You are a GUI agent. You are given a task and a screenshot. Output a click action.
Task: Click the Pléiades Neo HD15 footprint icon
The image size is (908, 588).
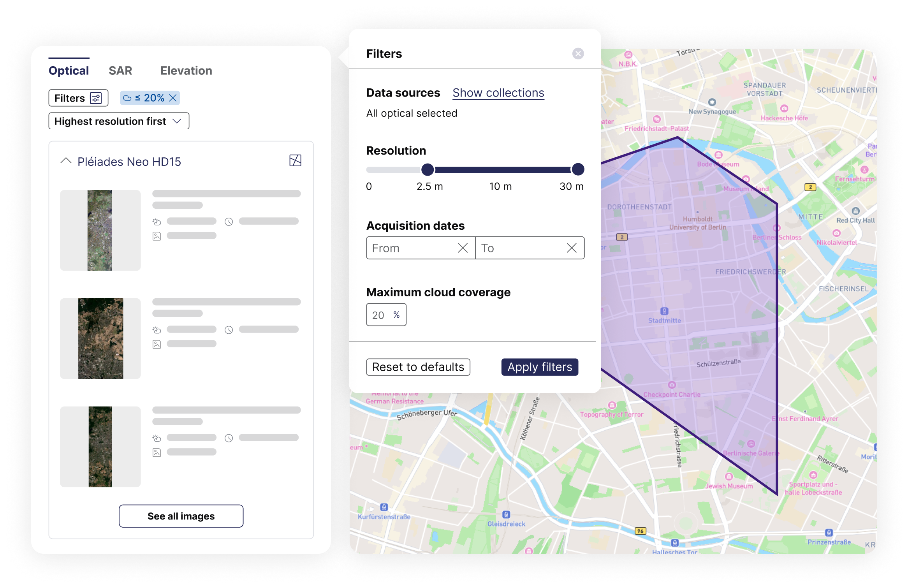pos(295,160)
